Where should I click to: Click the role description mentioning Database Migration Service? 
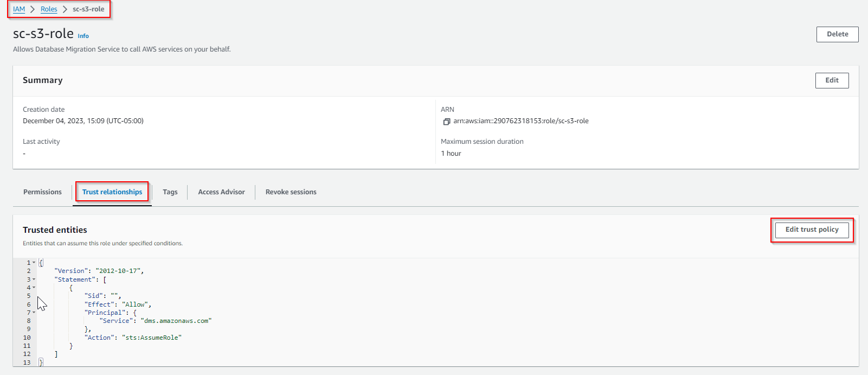[x=122, y=49]
